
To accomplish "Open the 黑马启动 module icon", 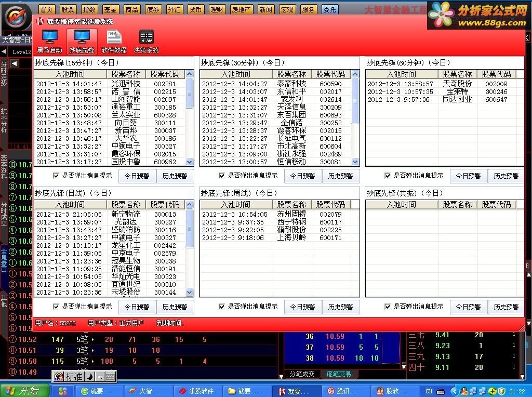I will (x=49, y=42).
